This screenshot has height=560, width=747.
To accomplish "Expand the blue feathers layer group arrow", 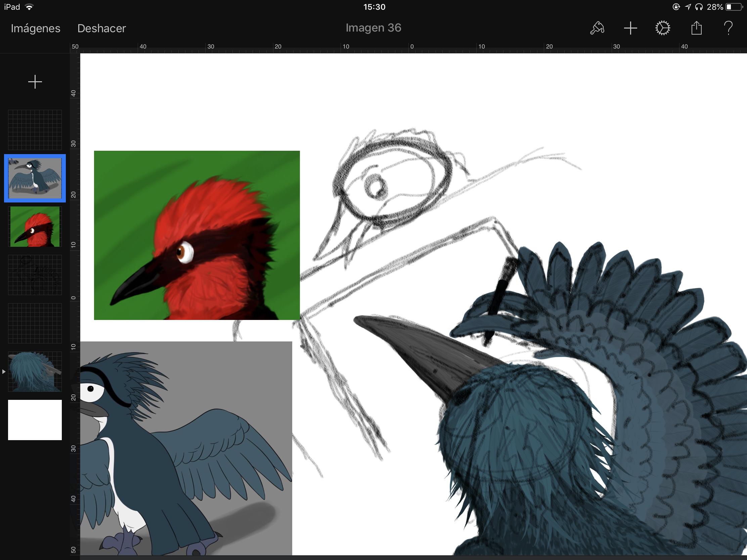I will [x=4, y=372].
